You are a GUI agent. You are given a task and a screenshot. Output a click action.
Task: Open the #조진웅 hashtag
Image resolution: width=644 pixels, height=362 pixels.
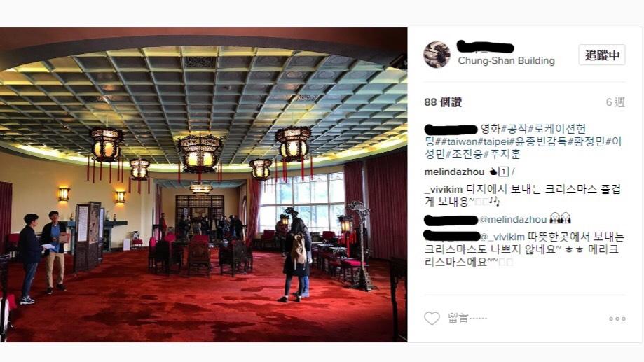tap(465, 154)
